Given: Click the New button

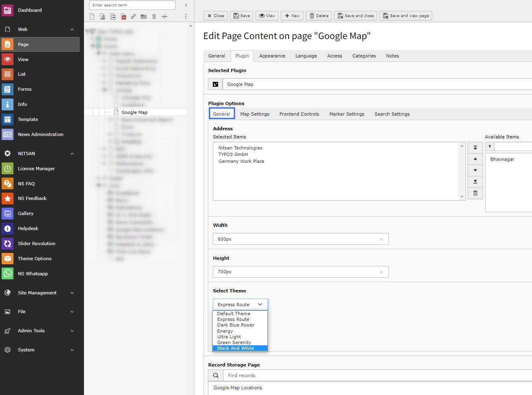Looking at the screenshot, I should (x=292, y=16).
